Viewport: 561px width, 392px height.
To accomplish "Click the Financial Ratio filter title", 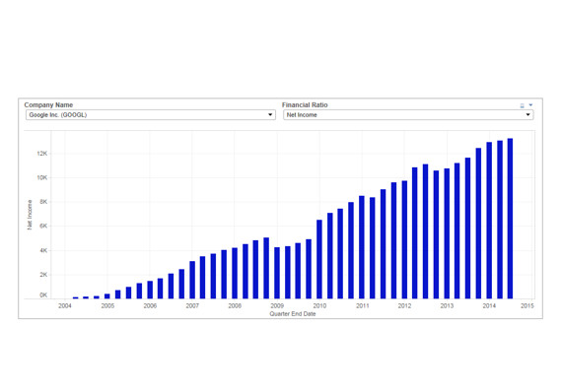I will [305, 104].
